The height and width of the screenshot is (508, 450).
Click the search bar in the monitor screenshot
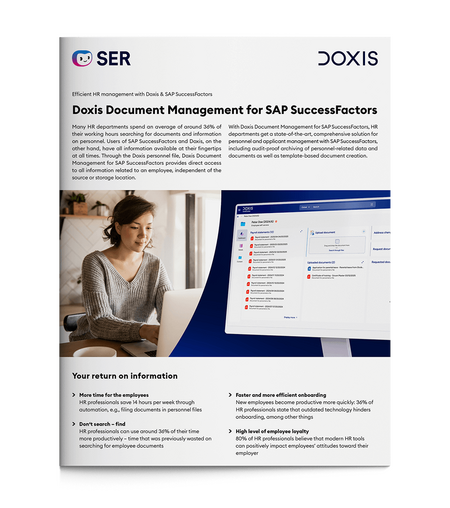(337, 205)
